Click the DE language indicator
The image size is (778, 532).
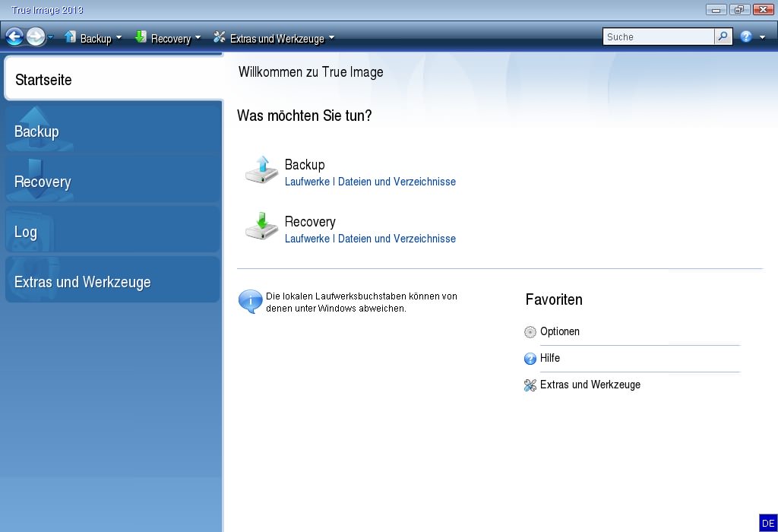tap(768, 523)
